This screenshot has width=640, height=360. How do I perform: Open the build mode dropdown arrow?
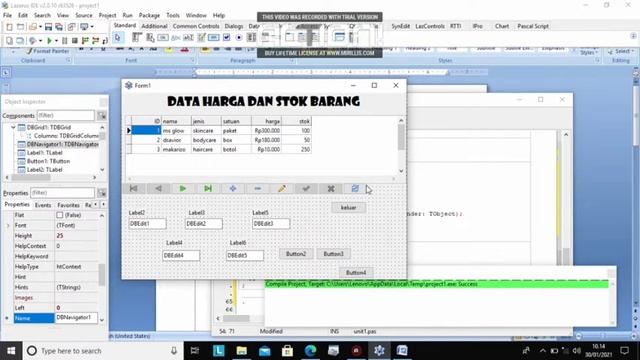[40, 40]
